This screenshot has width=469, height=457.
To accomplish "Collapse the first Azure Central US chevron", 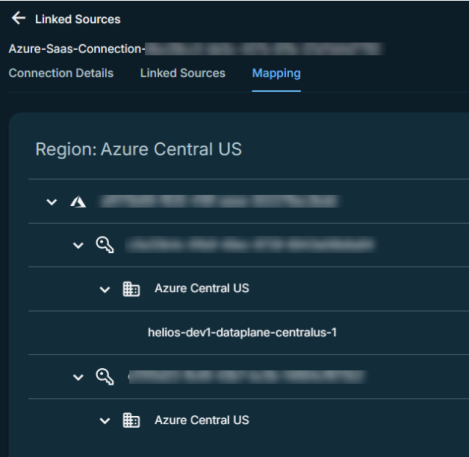I will click(105, 289).
